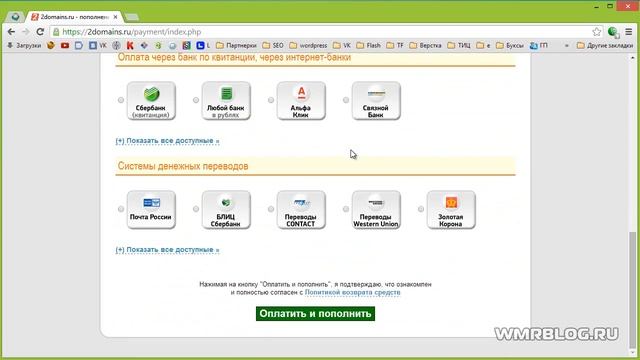Screen dimensions: 640x360
Task: Open the Другие закладки folder
Action: click(605, 45)
